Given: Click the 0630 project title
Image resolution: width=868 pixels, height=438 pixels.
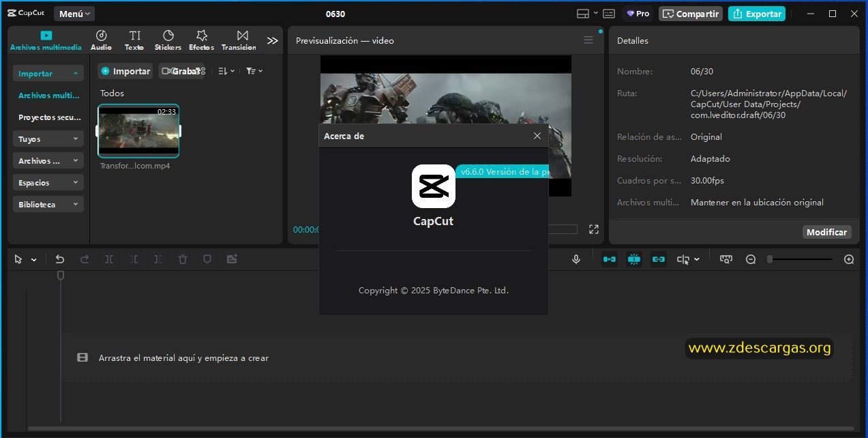Looking at the screenshot, I should [x=335, y=14].
